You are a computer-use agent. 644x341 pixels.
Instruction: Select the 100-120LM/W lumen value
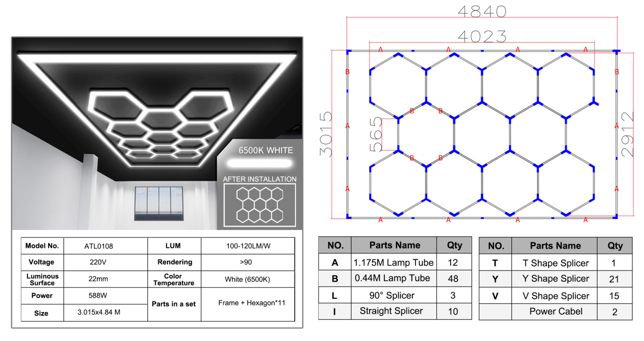click(x=248, y=246)
